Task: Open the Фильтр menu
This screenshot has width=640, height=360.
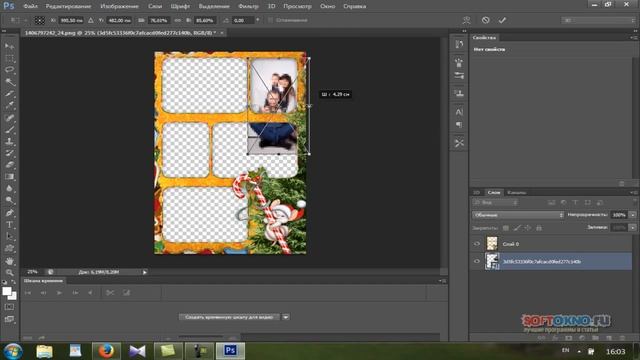Action: [248, 6]
